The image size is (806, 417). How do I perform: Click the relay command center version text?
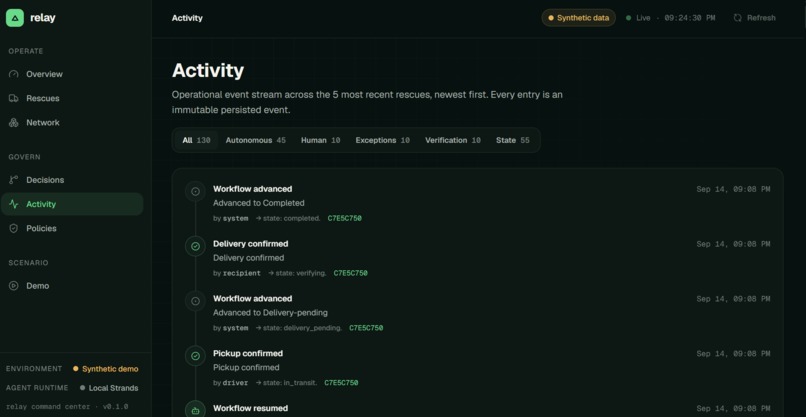click(67, 407)
